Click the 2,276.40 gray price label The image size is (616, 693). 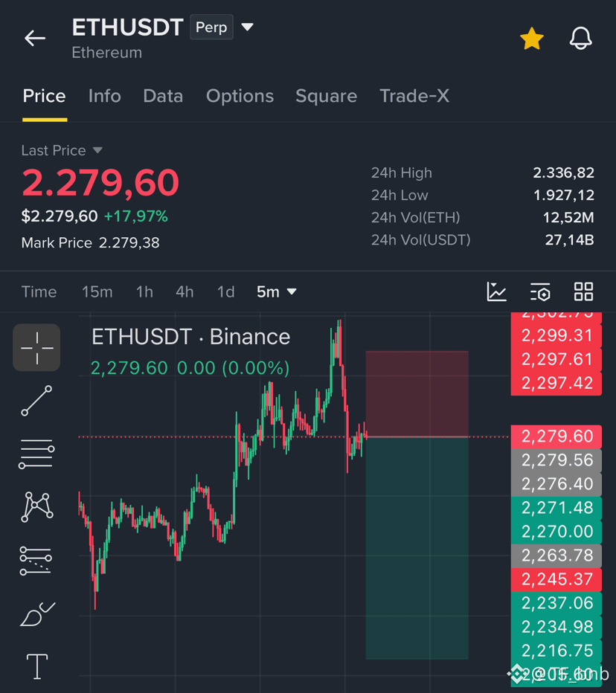(556, 484)
